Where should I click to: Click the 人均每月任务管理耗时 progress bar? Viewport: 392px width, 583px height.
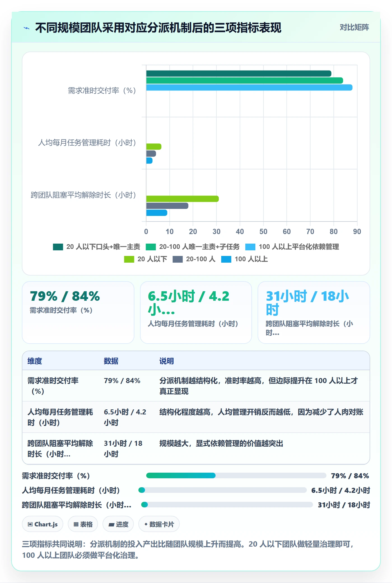(223, 490)
